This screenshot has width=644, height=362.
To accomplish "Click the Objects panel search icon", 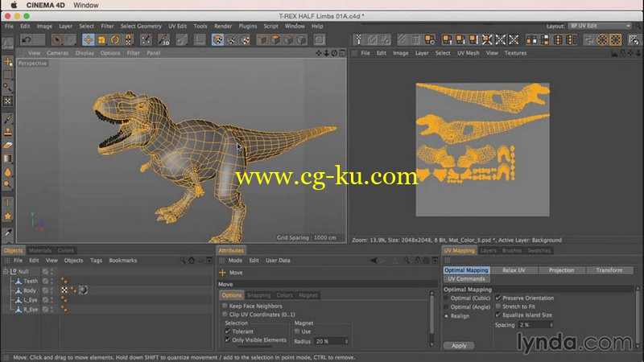I will tap(183, 260).
